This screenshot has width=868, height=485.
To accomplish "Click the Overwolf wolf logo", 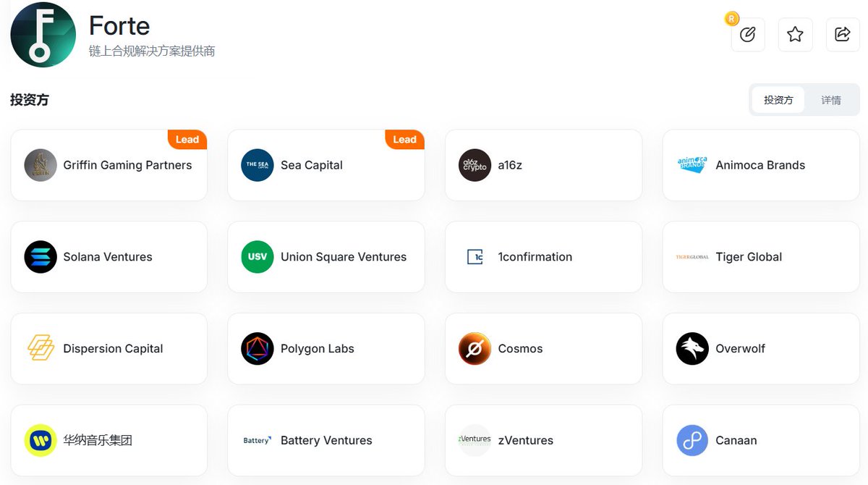I will tap(692, 349).
